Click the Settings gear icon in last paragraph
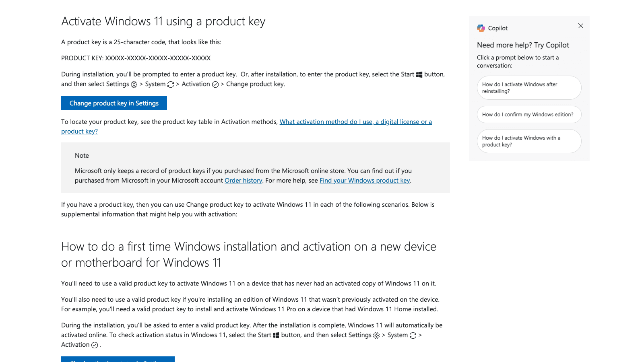644x362 pixels. click(376, 335)
